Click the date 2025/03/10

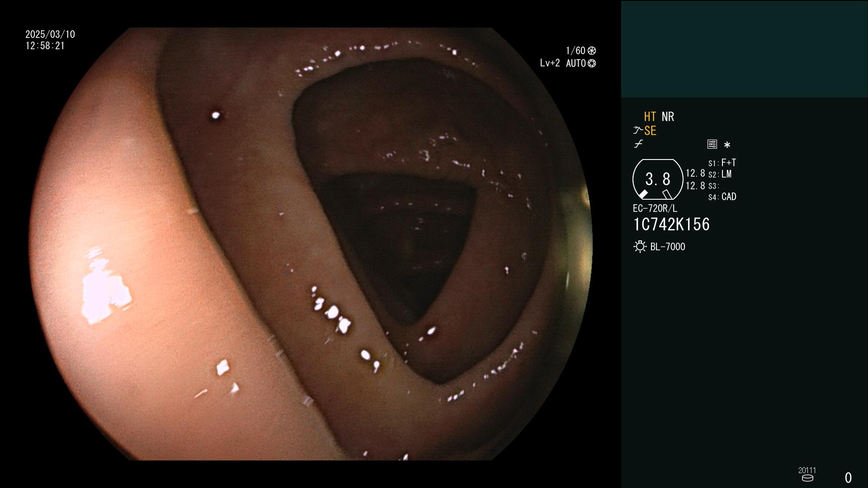[50, 34]
